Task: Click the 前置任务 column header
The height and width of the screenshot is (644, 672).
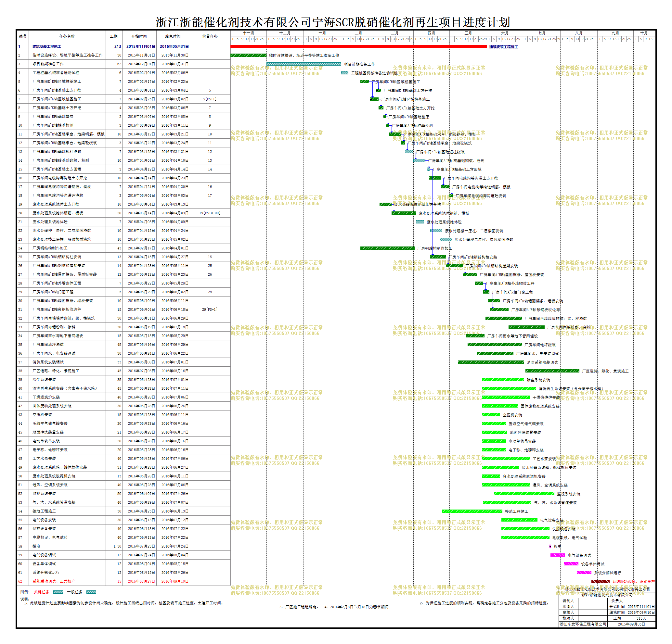Action: point(210,36)
